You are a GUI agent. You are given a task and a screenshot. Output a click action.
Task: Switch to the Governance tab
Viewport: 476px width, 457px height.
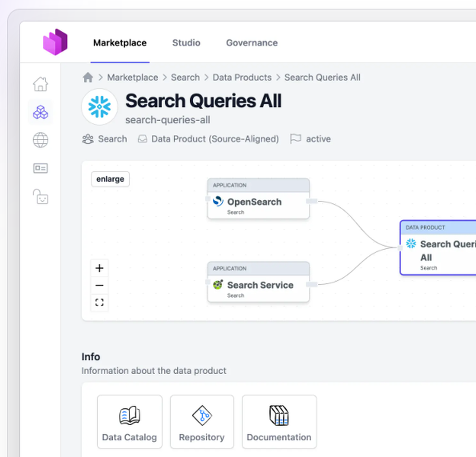click(x=252, y=43)
